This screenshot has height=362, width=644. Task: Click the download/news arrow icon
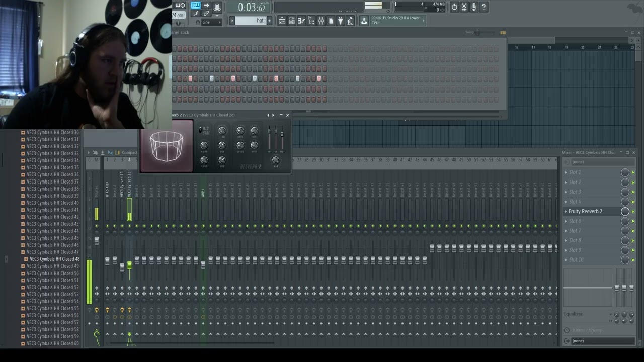point(364,21)
